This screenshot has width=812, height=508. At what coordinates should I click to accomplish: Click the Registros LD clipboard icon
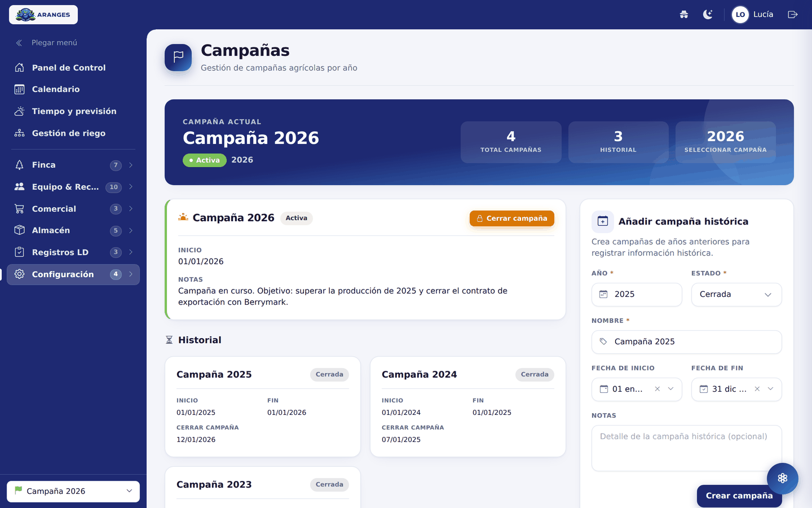pos(20,252)
